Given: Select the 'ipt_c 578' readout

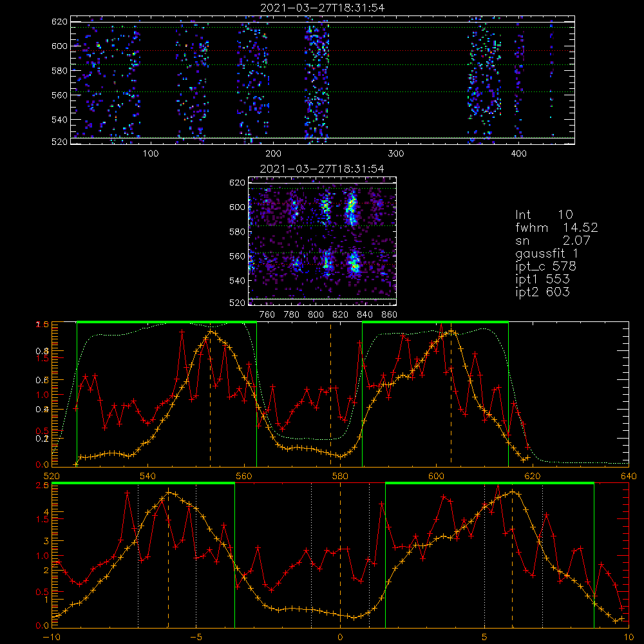Looking at the screenshot, I should tap(546, 267).
